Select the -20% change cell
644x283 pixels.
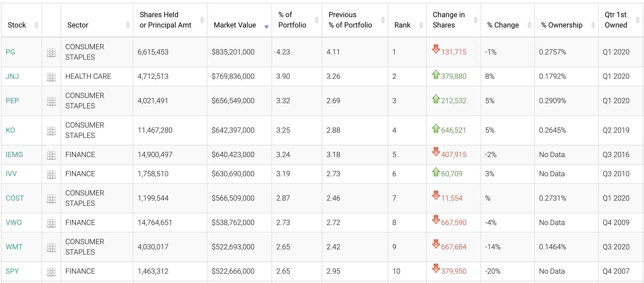pos(508,271)
